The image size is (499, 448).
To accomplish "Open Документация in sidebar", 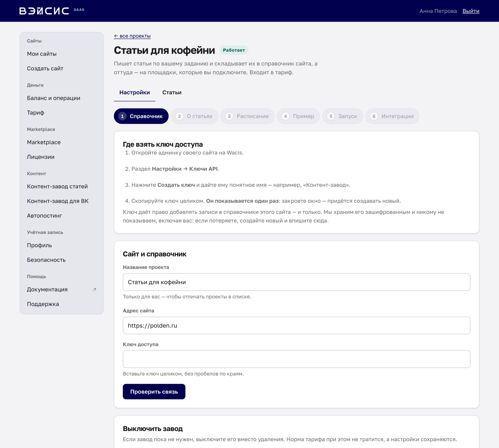I will (62, 289).
